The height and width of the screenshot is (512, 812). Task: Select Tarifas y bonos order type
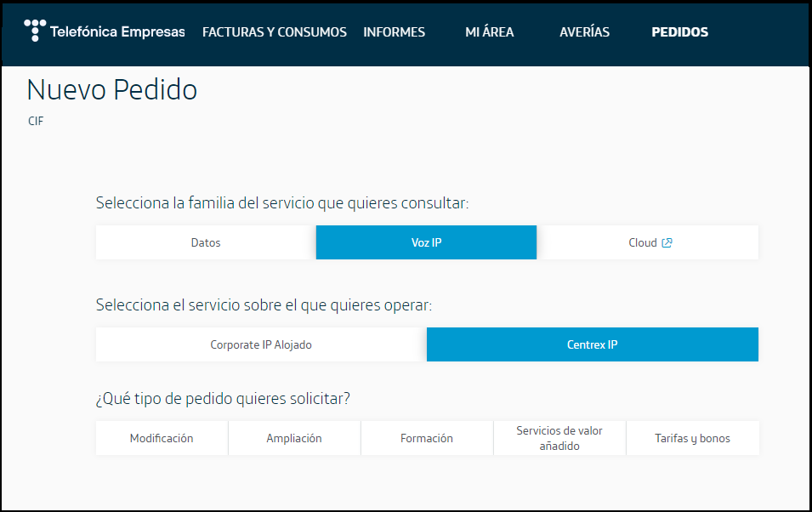[692, 437]
